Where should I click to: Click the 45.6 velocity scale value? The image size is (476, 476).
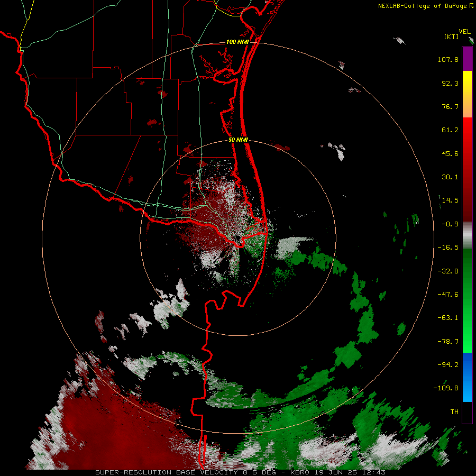450,153
